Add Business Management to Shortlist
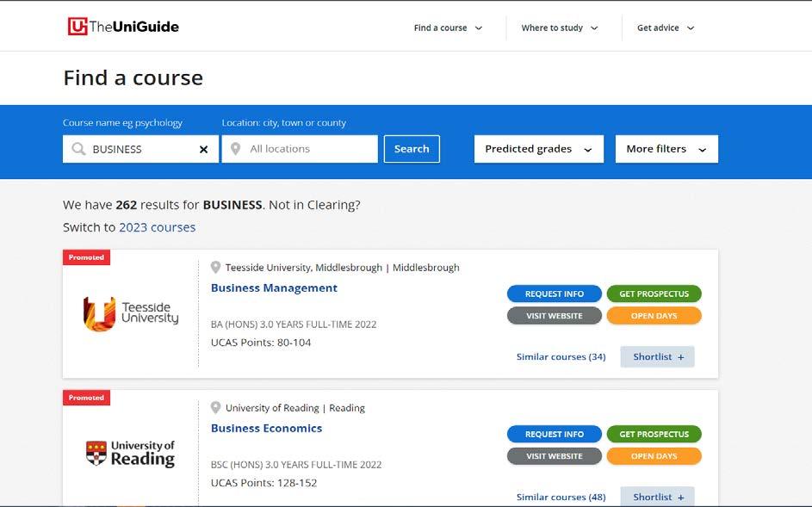Screen dimensions: 812x507 click(657, 357)
